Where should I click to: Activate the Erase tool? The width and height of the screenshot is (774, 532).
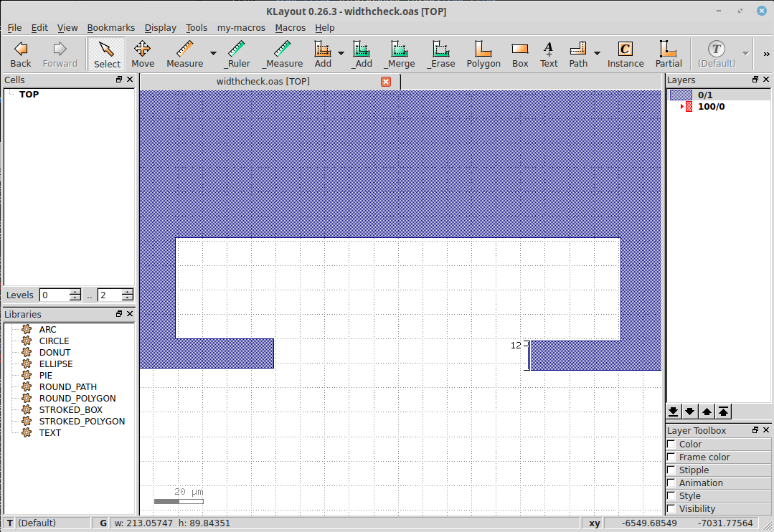click(x=440, y=54)
